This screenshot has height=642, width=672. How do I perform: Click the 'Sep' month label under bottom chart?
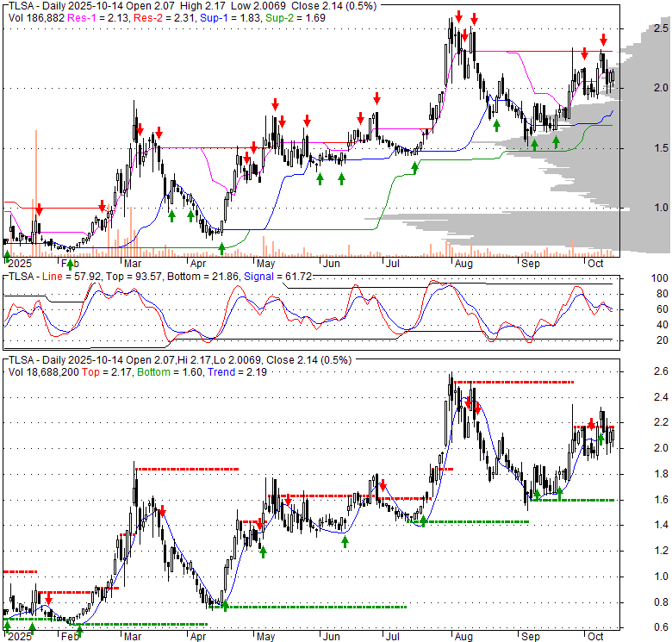pos(530,637)
